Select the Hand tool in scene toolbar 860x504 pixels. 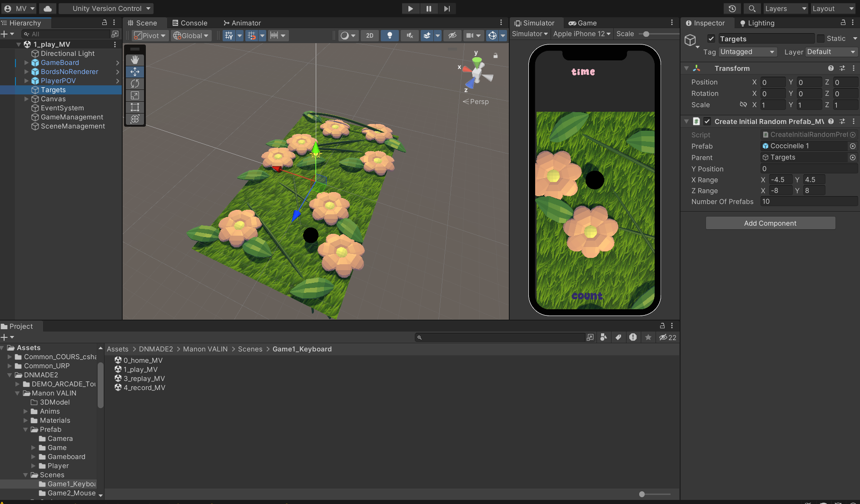pyautogui.click(x=135, y=60)
